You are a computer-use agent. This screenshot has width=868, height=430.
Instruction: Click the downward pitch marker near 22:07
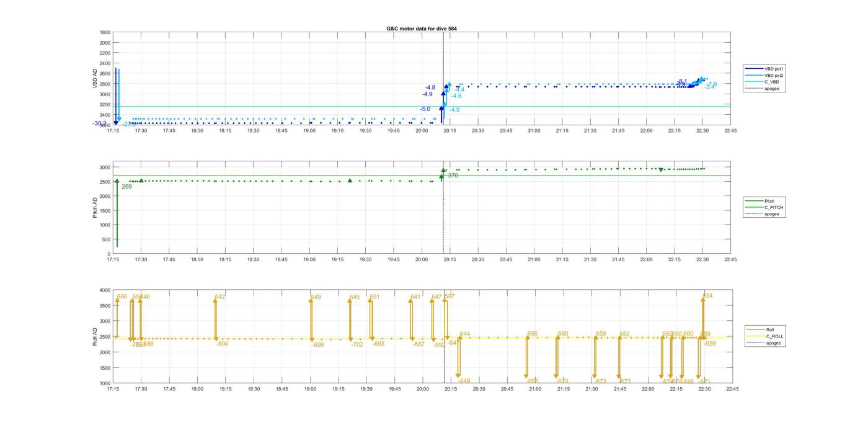click(x=661, y=170)
